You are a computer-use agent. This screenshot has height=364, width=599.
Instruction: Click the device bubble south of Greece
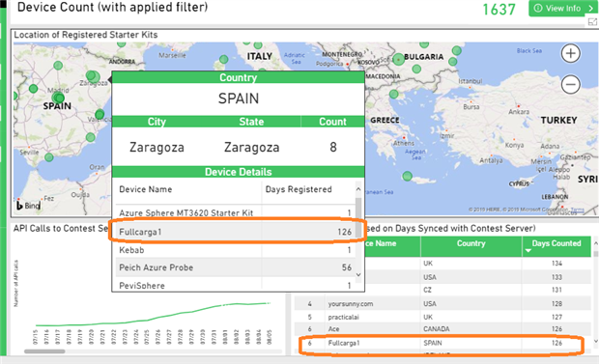click(408, 176)
